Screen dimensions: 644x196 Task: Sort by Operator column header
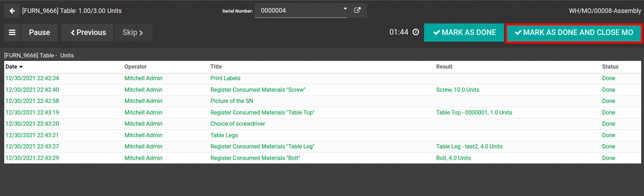pos(135,66)
